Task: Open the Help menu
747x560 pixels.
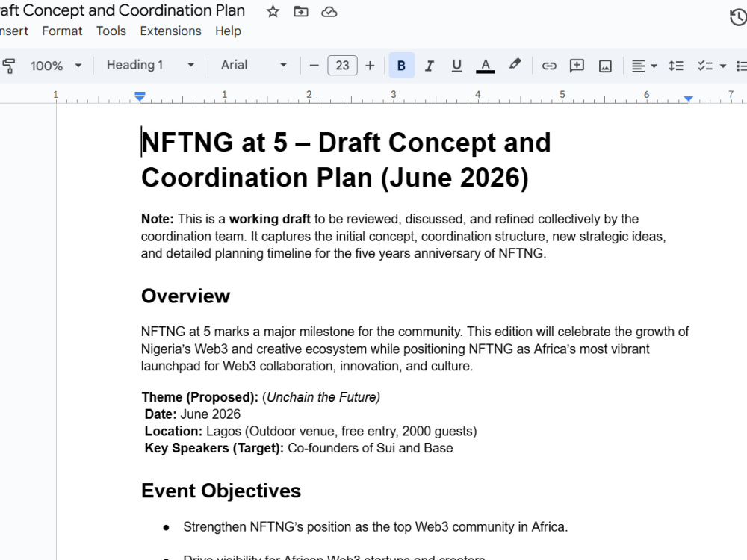Action: tap(228, 31)
